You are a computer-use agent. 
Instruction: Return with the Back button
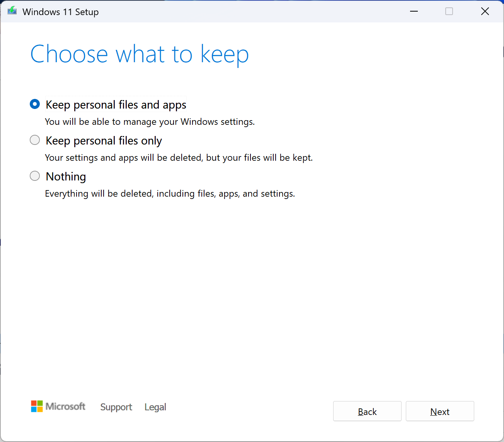pyautogui.click(x=367, y=411)
